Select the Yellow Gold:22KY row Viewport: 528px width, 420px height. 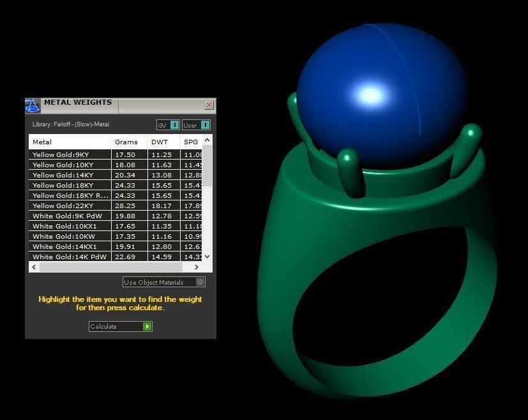pos(116,206)
